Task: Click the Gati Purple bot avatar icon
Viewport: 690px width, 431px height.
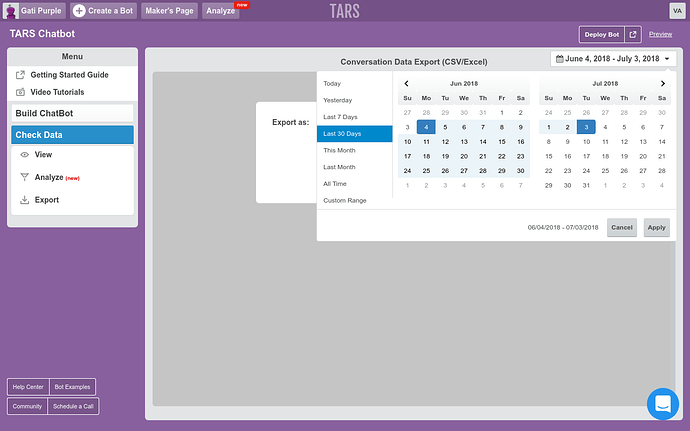Action: pos(11,11)
